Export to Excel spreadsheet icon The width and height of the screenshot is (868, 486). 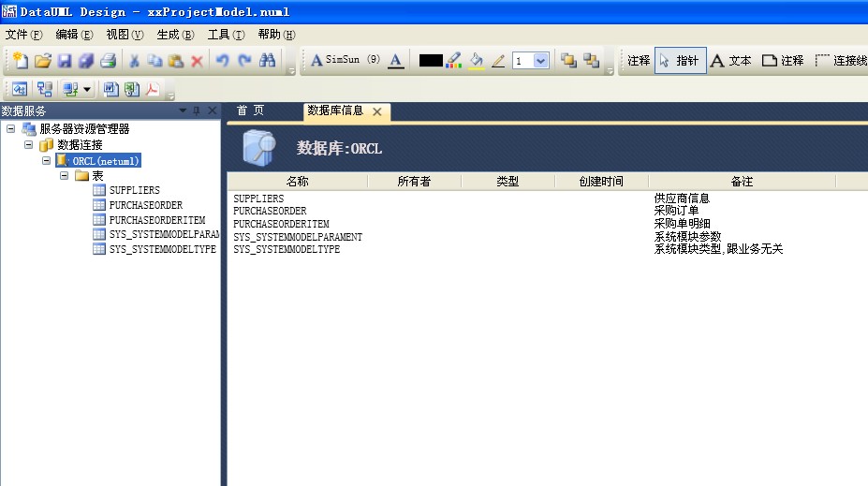pos(132,89)
